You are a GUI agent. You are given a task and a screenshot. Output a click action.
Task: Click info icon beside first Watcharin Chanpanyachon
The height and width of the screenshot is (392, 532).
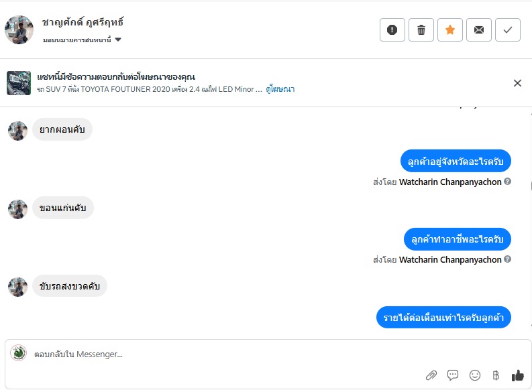[x=508, y=182]
